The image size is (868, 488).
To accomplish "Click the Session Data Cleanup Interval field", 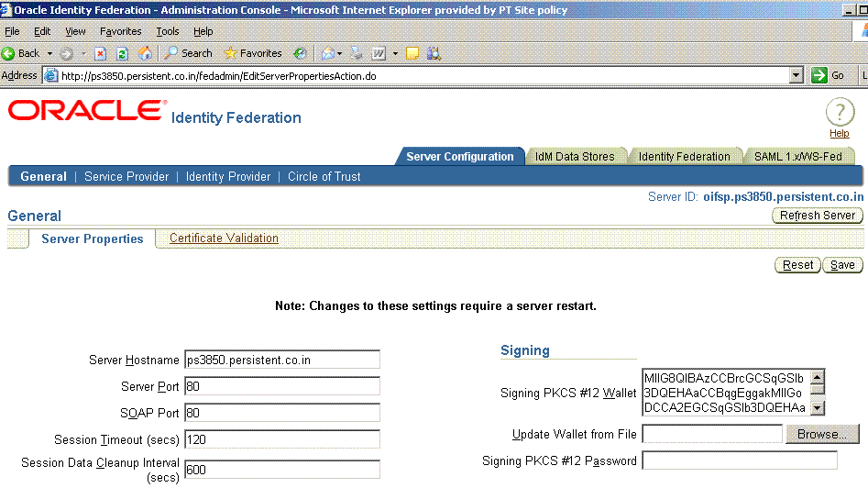I will (282, 470).
